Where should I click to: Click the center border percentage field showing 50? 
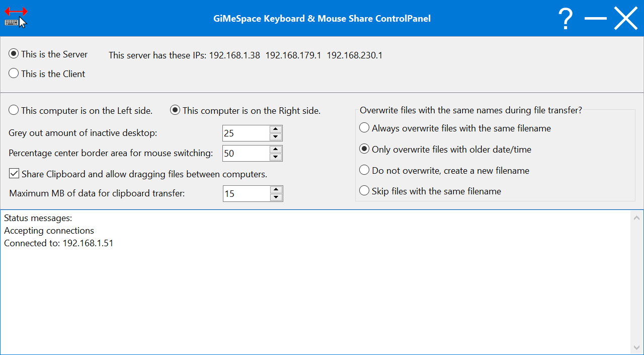(246, 153)
